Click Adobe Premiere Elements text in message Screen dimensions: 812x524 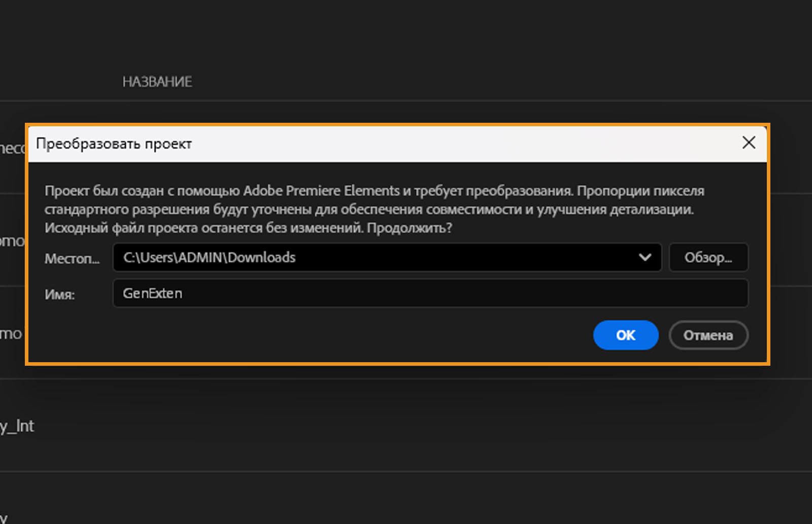[x=321, y=191]
